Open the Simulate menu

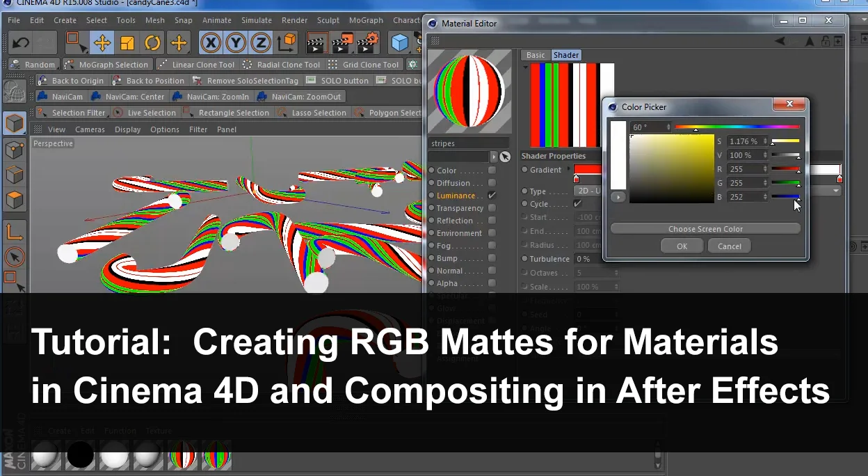coord(257,20)
